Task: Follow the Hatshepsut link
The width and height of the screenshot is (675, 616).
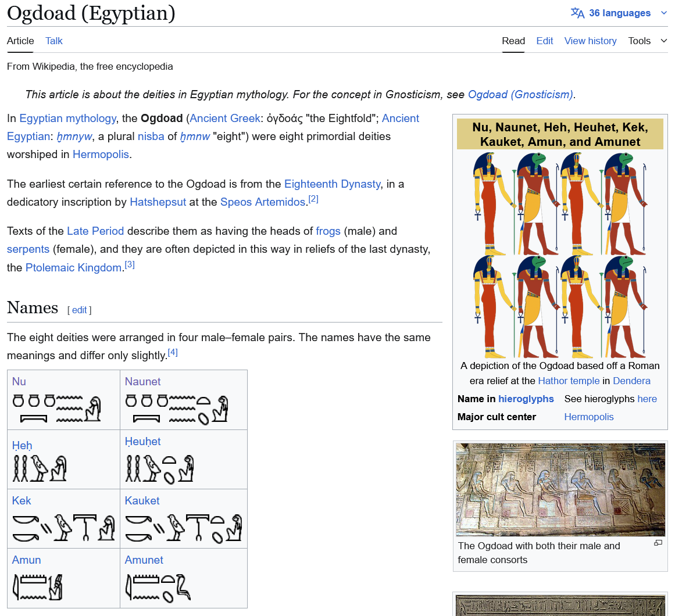Action: tap(158, 202)
